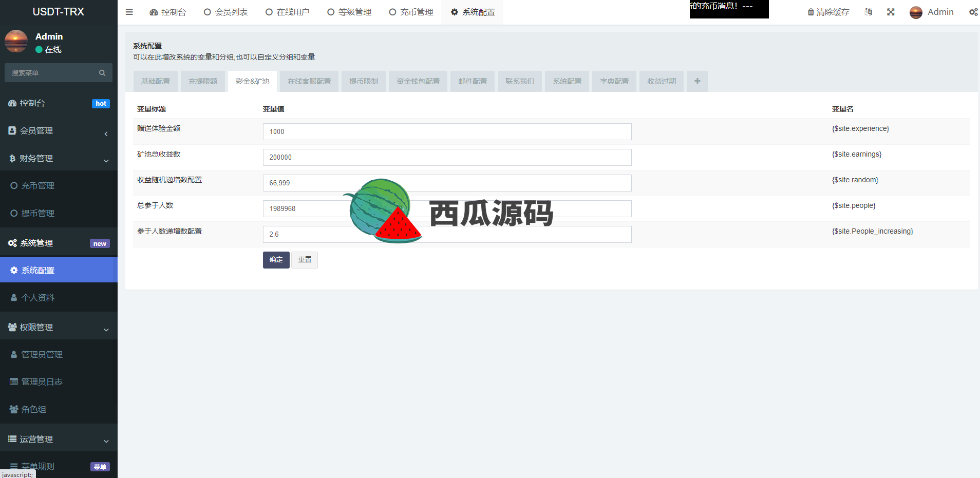
Task: Click the gear icon in sidebar 系统配置
Action: (14, 270)
